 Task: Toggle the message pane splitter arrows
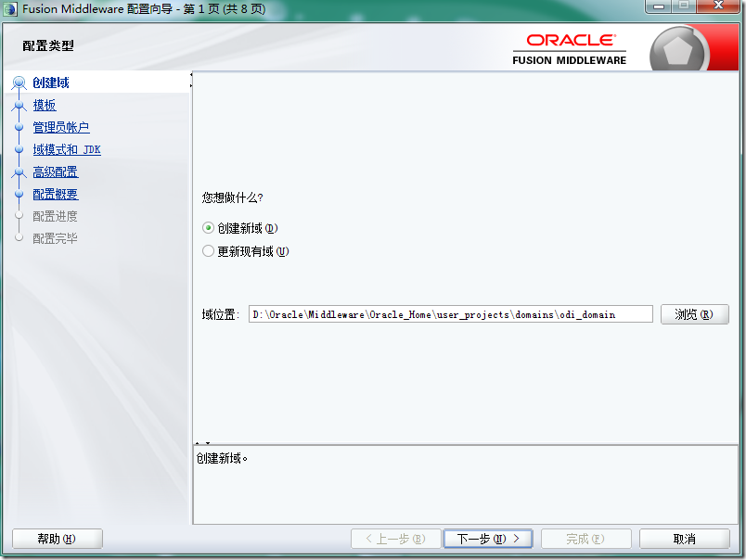[x=202, y=443]
